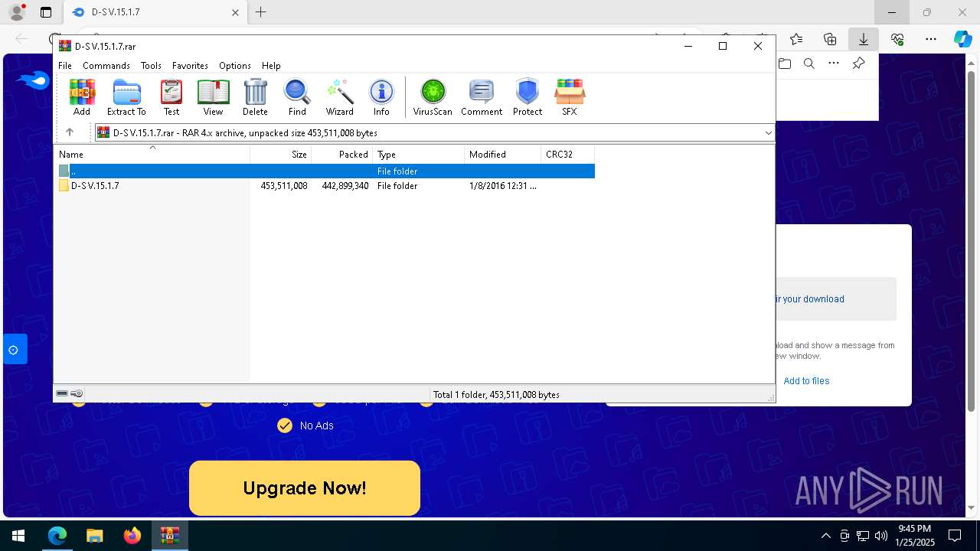The width and height of the screenshot is (980, 551).
Task: Launch the Wizard tool
Action: (339, 97)
